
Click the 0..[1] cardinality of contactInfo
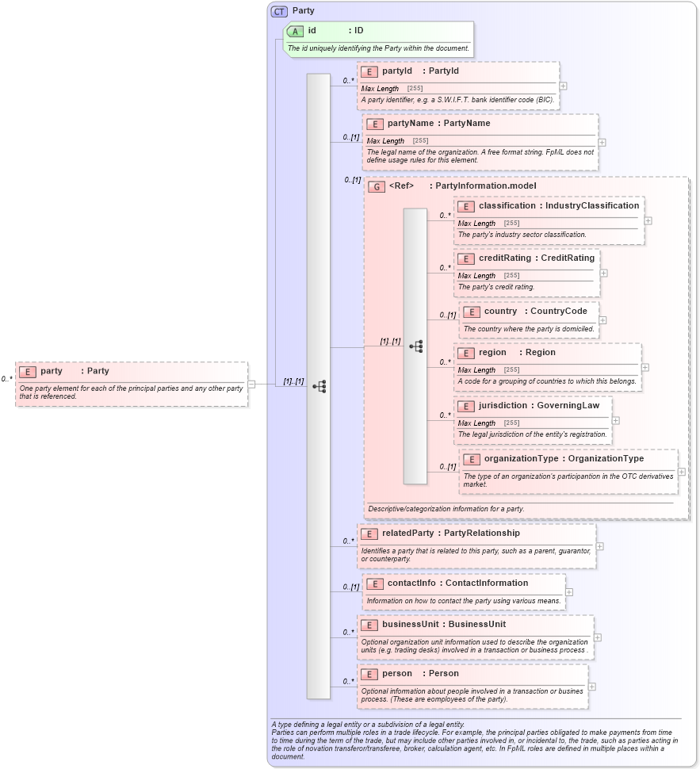tap(351, 587)
